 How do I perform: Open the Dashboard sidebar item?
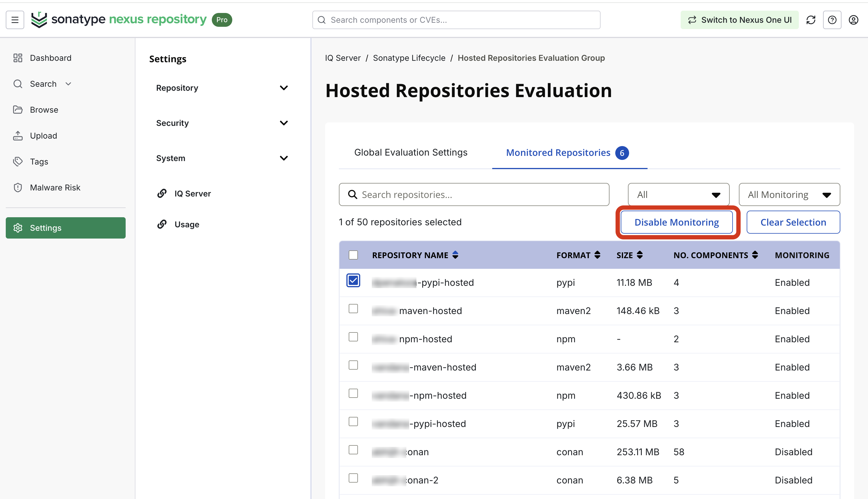65,58
